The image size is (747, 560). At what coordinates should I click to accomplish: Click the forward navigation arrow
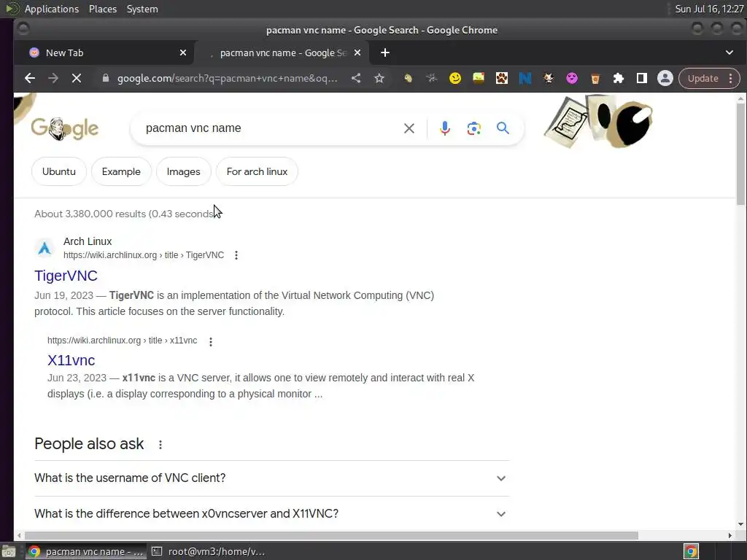click(53, 78)
